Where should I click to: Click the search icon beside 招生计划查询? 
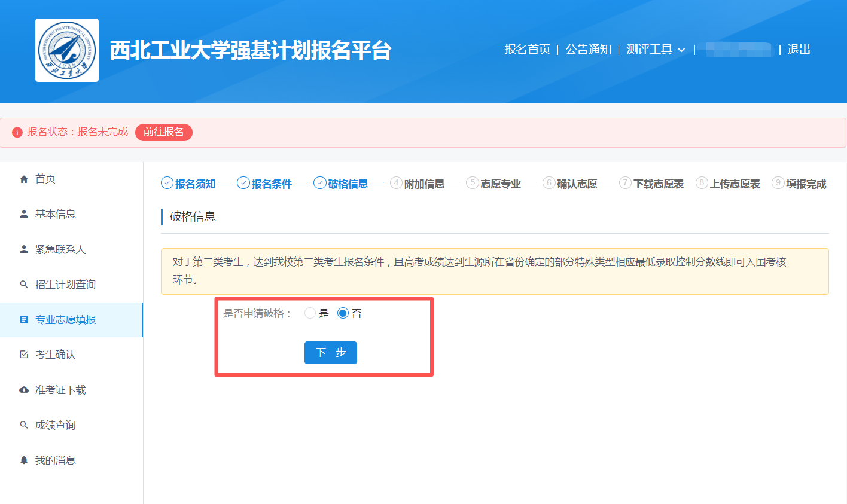point(24,285)
